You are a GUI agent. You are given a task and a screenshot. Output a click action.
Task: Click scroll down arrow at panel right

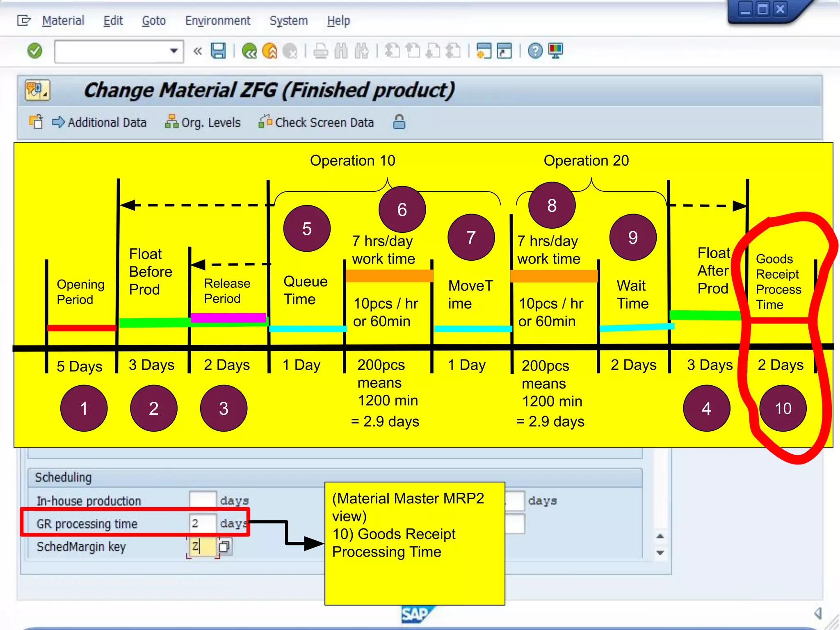click(660, 553)
